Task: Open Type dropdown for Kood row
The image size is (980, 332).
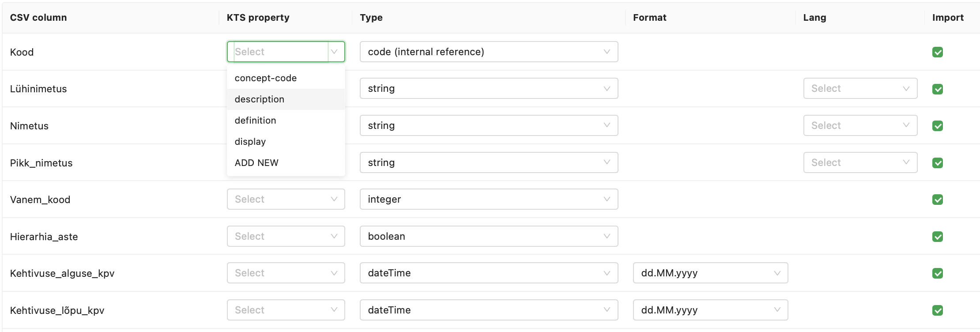Action: [x=488, y=52]
